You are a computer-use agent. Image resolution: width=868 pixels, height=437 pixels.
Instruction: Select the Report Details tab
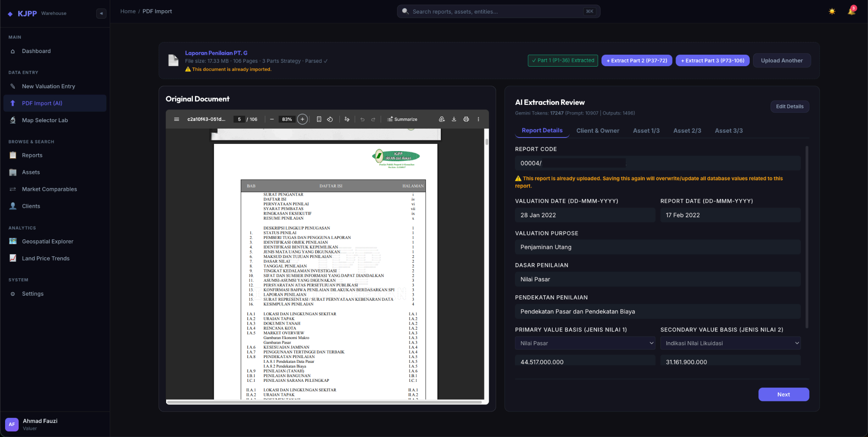tap(542, 131)
